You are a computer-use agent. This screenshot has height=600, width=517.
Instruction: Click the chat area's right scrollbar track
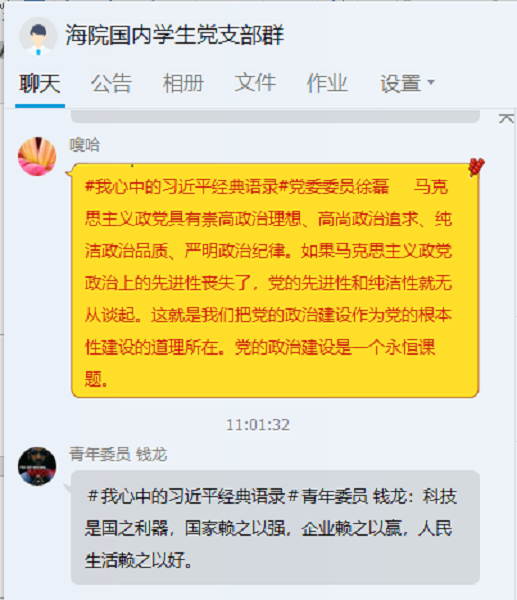[514, 356]
